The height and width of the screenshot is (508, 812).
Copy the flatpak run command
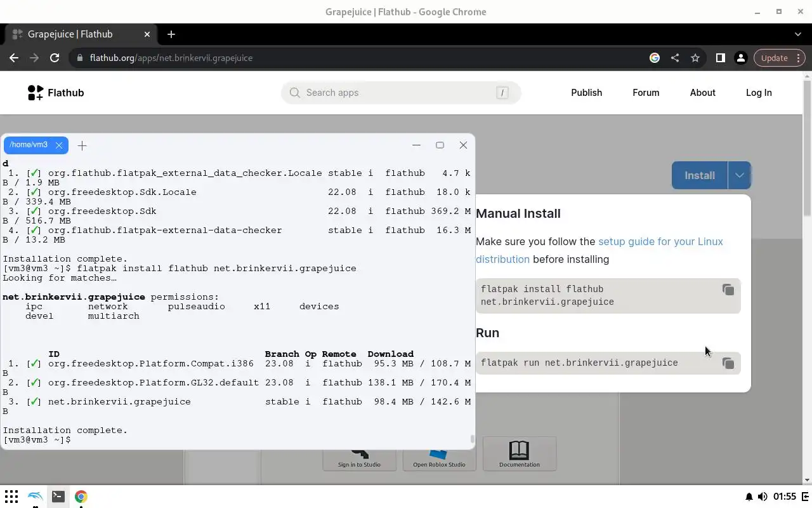point(728,363)
